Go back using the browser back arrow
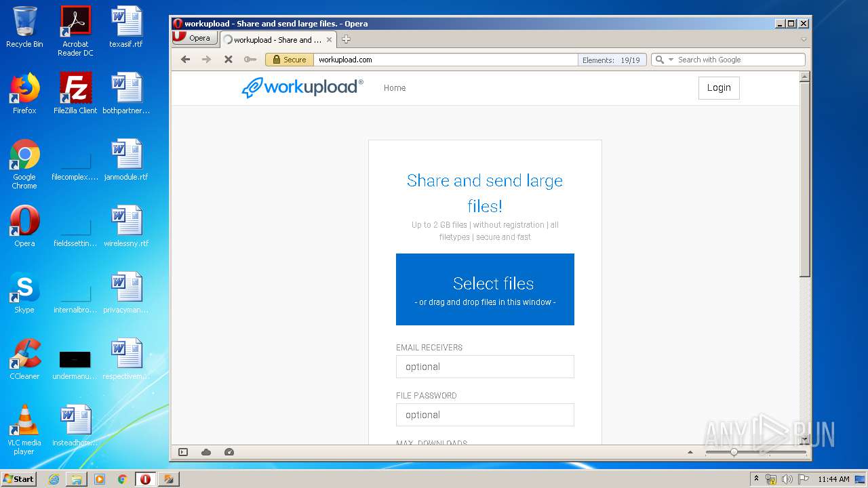868x488 pixels. [185, 60]
